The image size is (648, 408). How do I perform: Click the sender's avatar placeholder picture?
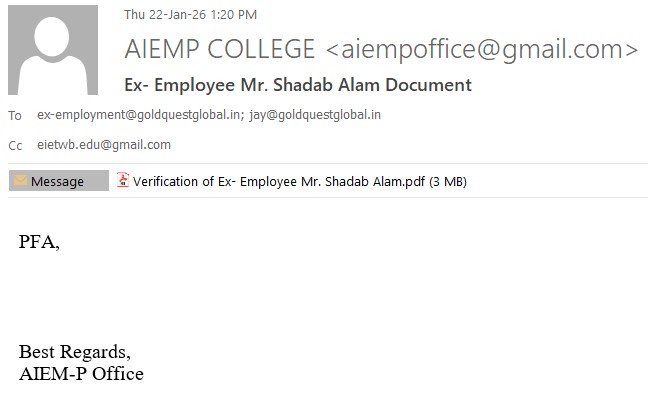click(53, 50)
